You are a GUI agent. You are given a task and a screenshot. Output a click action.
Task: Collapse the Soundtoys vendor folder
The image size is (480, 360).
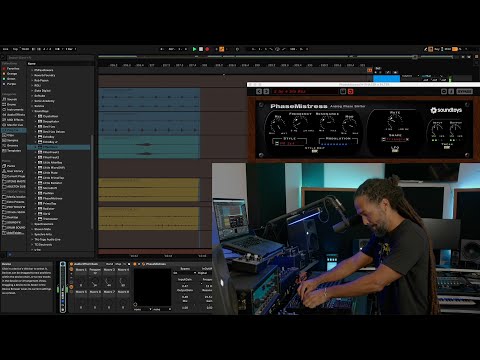(x=32, y=111)
